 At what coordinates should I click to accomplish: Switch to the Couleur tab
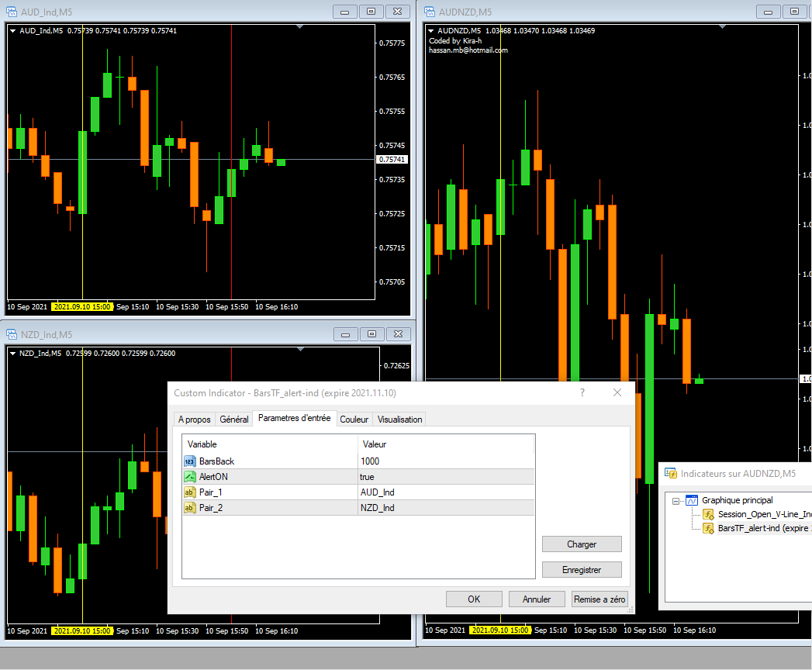(x=354, y=420)
